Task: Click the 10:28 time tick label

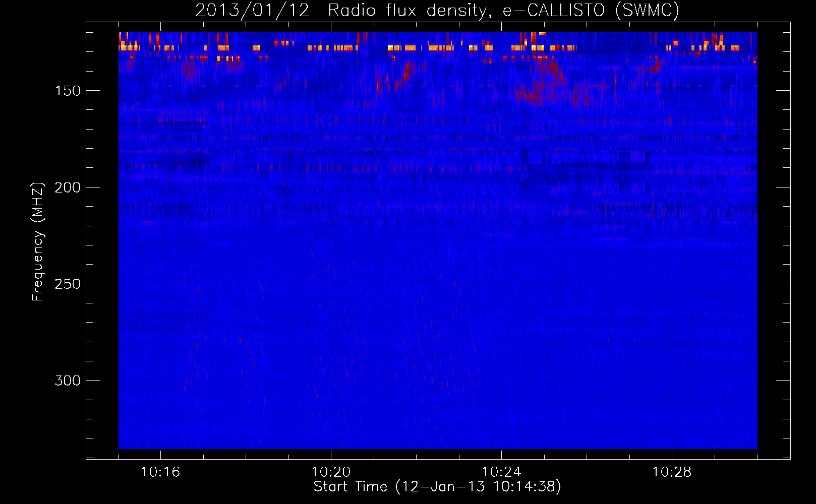Action: (x=672, y=472)
